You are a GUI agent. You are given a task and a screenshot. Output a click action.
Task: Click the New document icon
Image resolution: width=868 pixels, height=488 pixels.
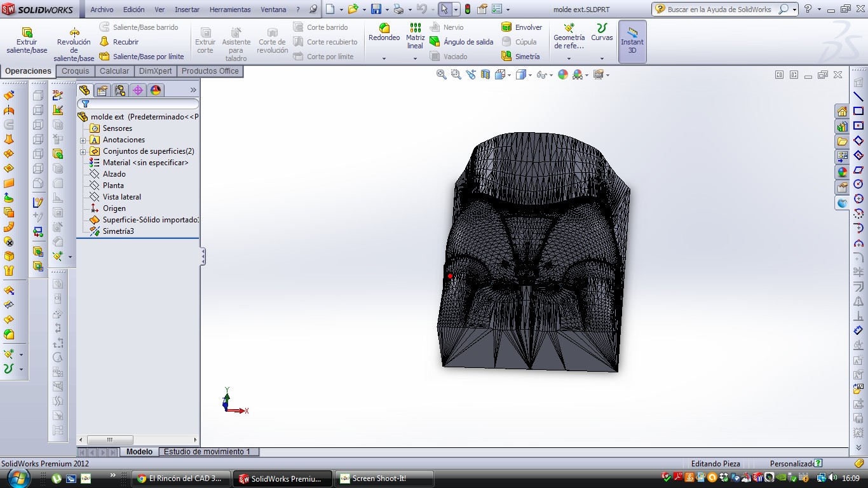(x=330, y=9)
